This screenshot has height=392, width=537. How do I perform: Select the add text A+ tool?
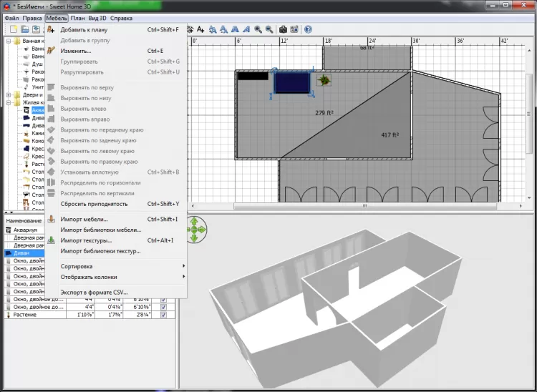point(200,29)
